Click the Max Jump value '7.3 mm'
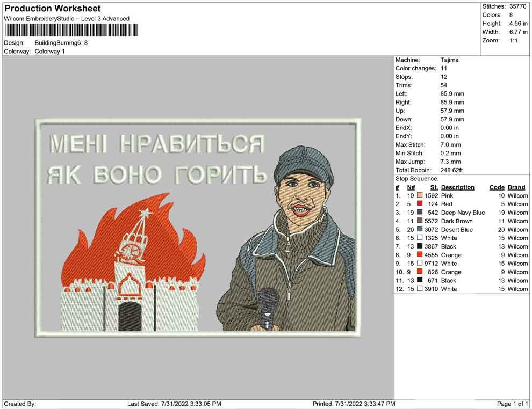Image resolution: width=532 pixels, height=409 pixels. coord(450,162)
